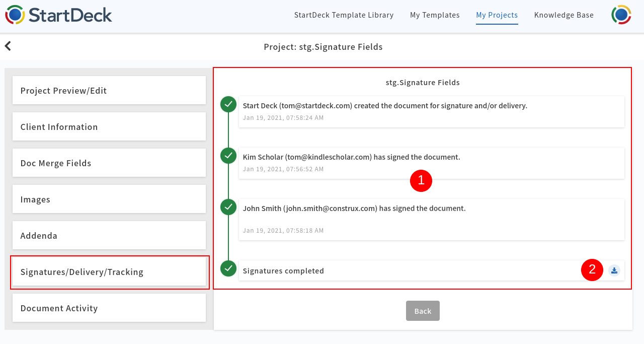644x344 pixels.
Task: Open the StartDeck Template Library
Action: [x=344, y=15]
